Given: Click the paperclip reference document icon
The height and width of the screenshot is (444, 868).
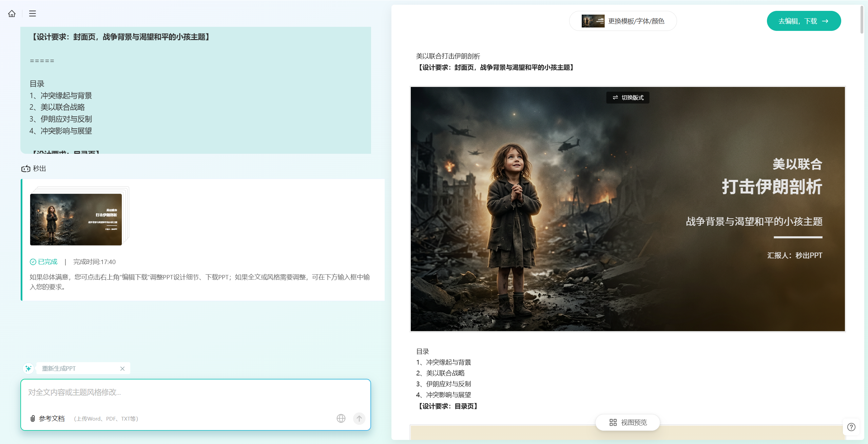Looking at the screenshot, I should 33,419.
